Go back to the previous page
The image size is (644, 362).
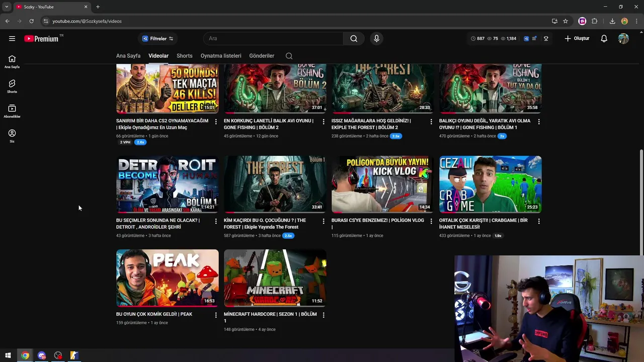[7, 21]
